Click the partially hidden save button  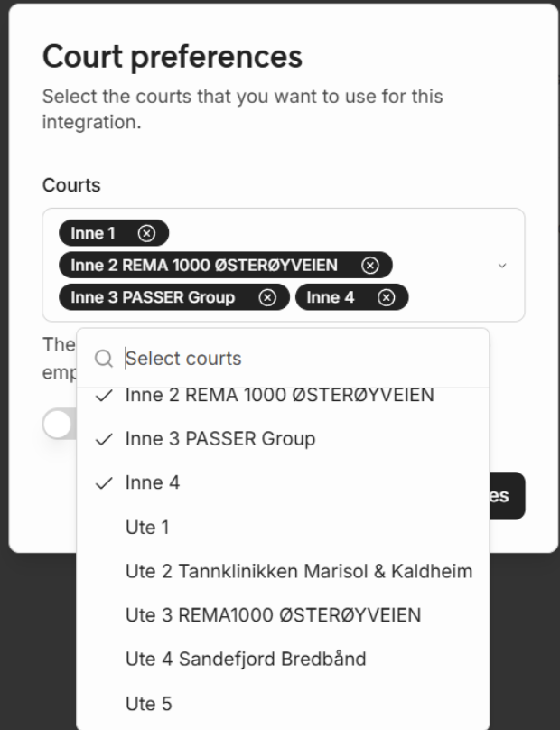pyautogui.click(x=508, y=496)
